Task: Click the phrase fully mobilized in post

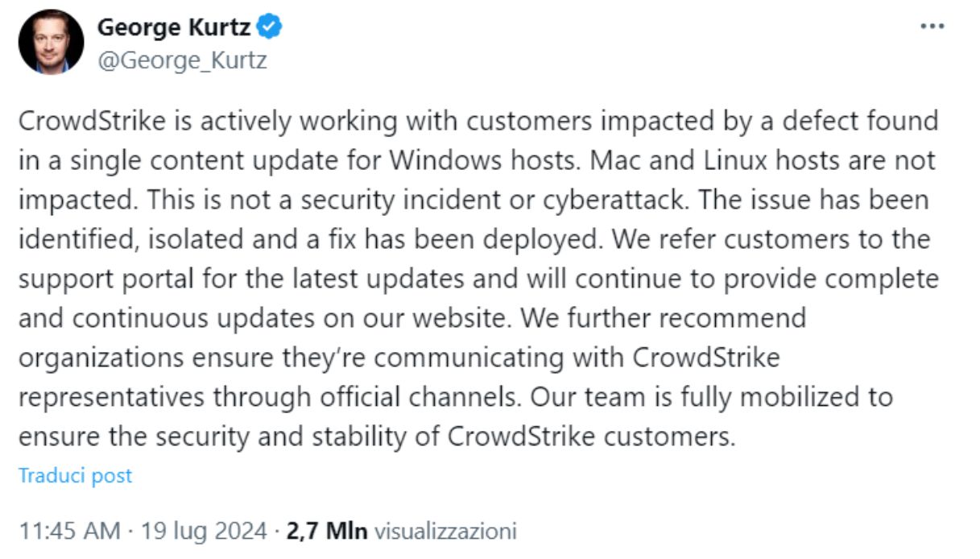Action: [771, 397]
